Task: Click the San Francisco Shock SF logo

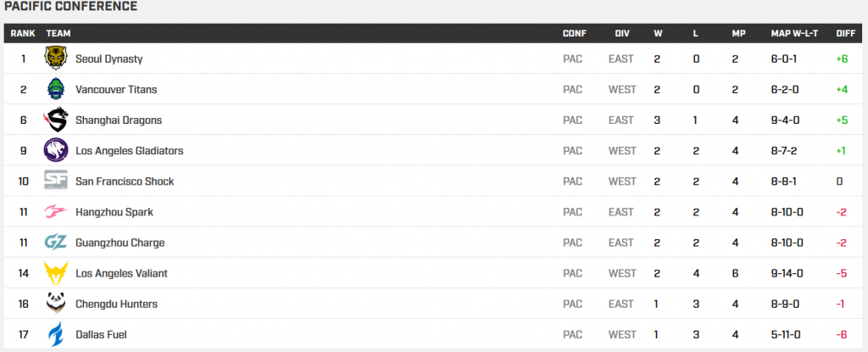Action: pyautogui.click(x=56, y=181)
